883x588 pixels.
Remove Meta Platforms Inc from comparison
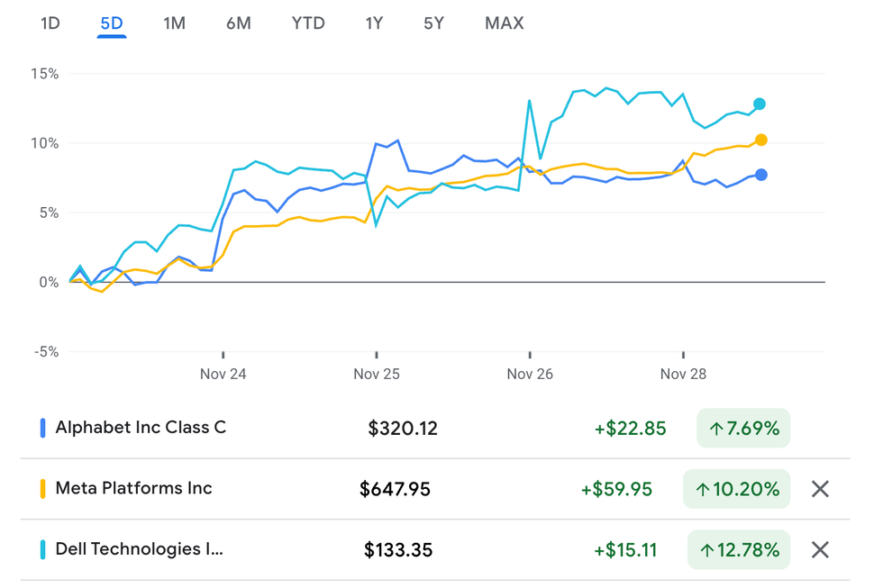coord(819,489)
